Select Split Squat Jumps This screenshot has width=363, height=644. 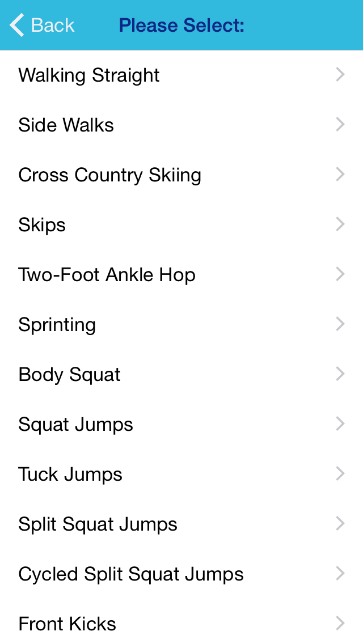pos(181,524)
